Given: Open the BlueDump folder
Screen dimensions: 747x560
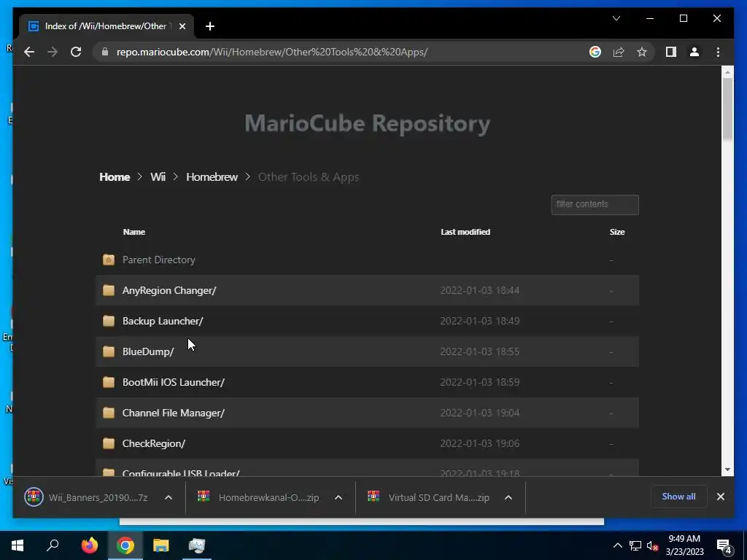Looking at the screenshot, I should click(x=147, y=351).
